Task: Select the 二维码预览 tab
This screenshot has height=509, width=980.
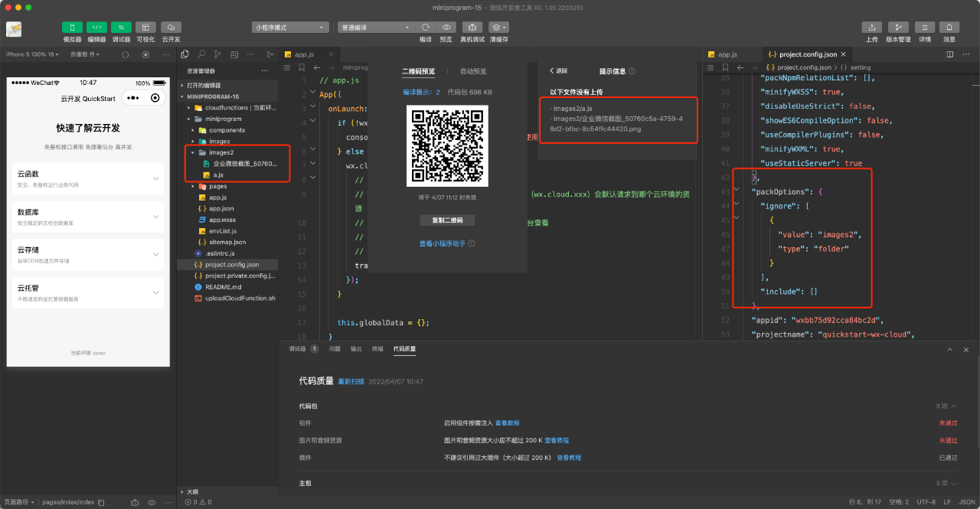Action: (x=418, y=71)
